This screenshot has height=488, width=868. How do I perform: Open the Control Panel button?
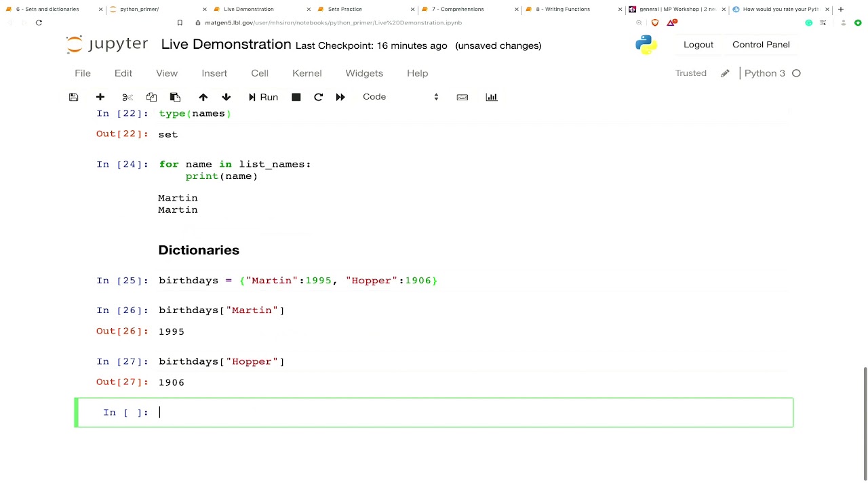[x=761, y=45]
